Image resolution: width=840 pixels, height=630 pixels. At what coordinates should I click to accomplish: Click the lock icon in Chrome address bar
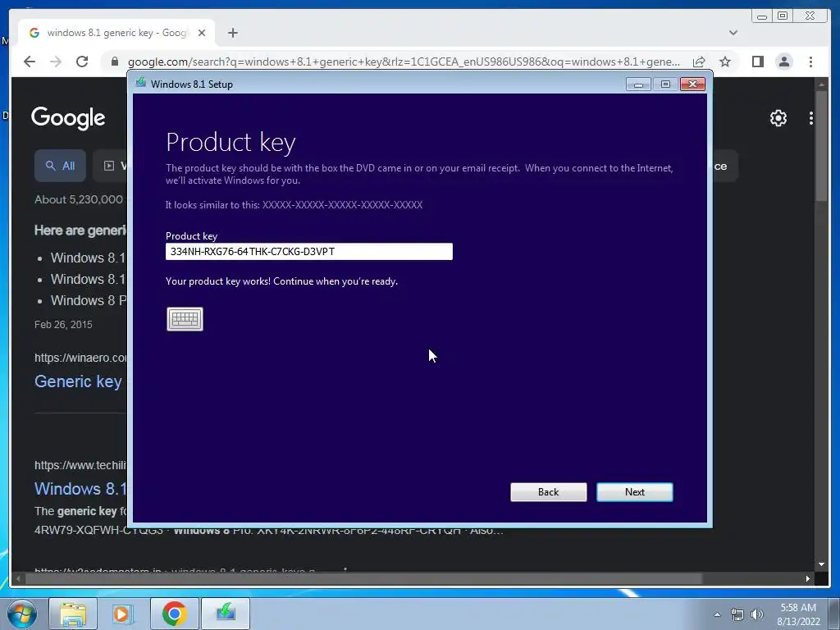[x=114, y=62]
